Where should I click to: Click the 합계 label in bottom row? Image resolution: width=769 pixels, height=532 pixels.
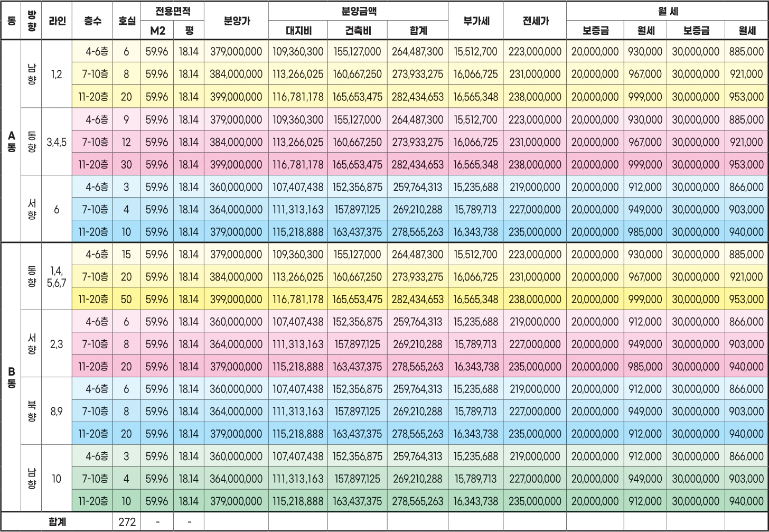[x=57, y=522]
